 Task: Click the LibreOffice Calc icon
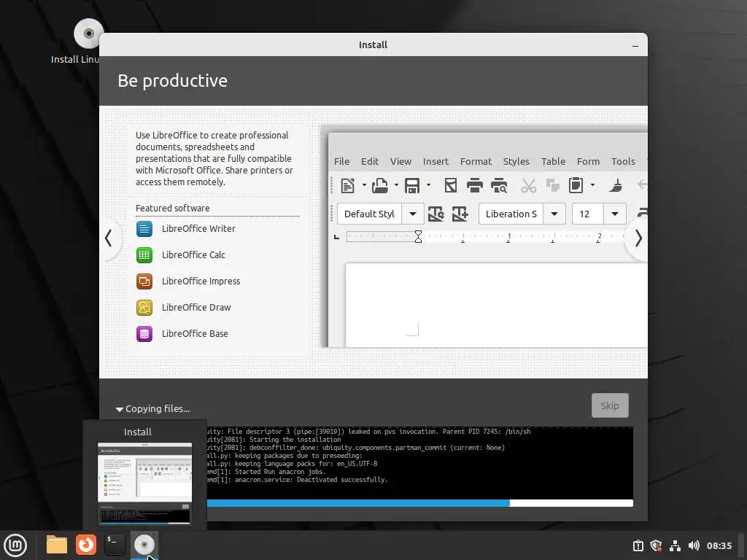point(144,255)
